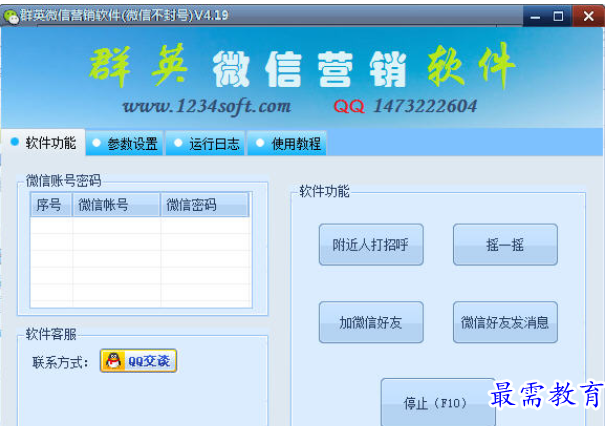Image resolution: width=612 pixels, height=426 pixels.
Task: Click the 附近人打招呼 button
Action: 371,245
